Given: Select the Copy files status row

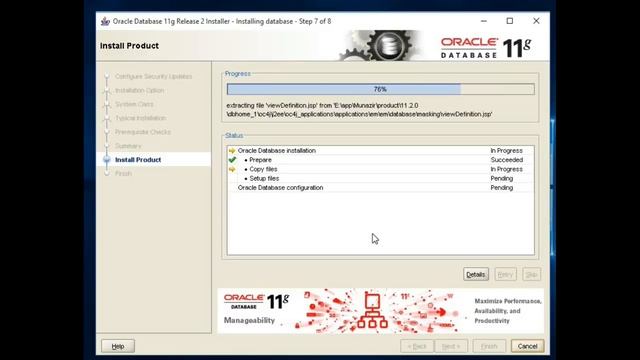Looking at the screenshot, I should pos(380,169).
